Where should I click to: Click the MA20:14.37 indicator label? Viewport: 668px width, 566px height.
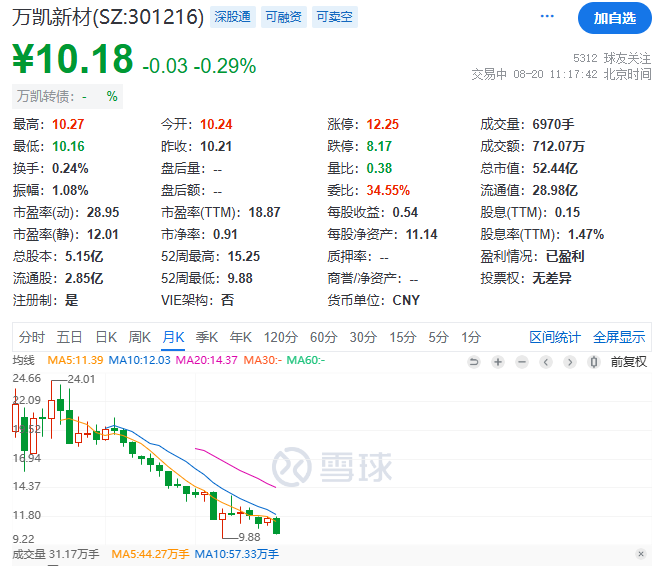point(206,360)
